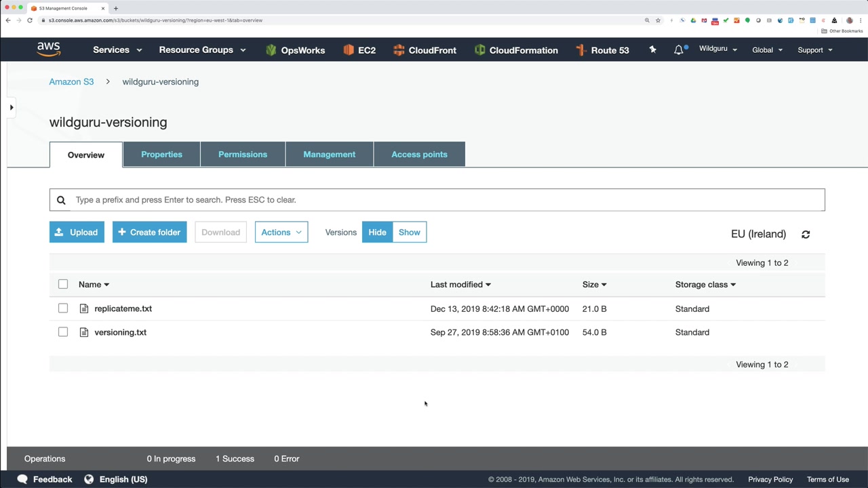Open the EC2 shortcut icon
The height and width of the screenshot is (488, 868).
point(349,50)
